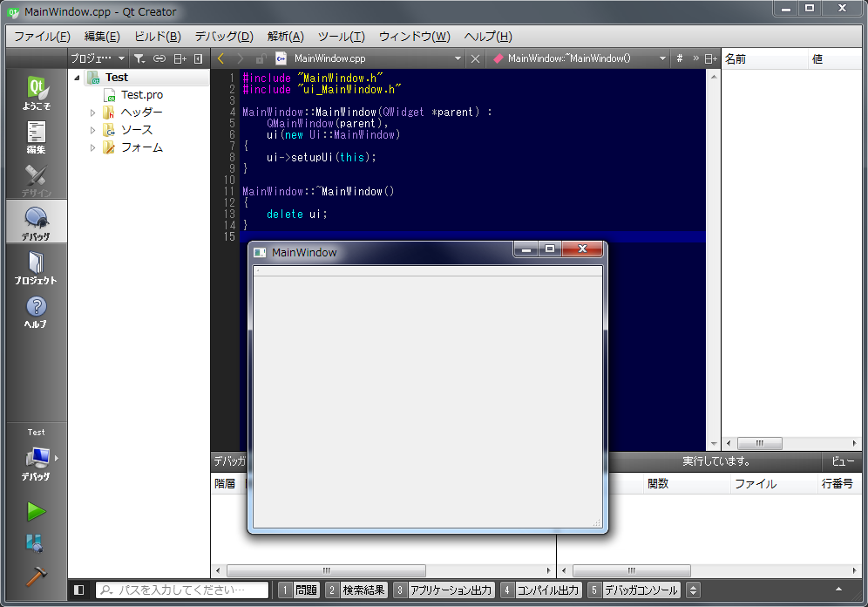
Task: Open the アプリケーション出力 pane
Action: (x=444, y=590)
